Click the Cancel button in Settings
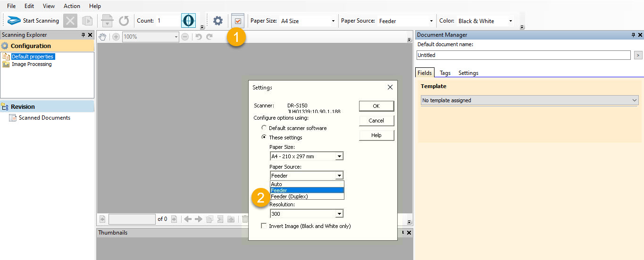The image size is (644, 260). tap(376, 121)
